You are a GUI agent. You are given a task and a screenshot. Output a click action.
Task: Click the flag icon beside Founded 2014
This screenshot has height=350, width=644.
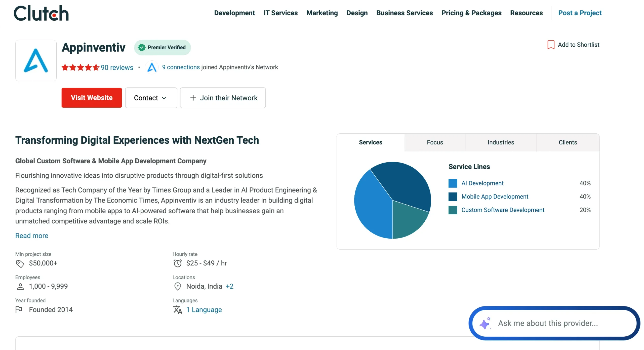click(x=19, y=309)
